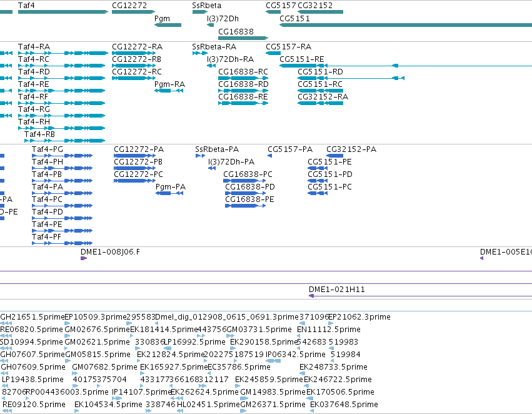
Task: Click CG5157-PA protein
Action: tap(269, 156)
